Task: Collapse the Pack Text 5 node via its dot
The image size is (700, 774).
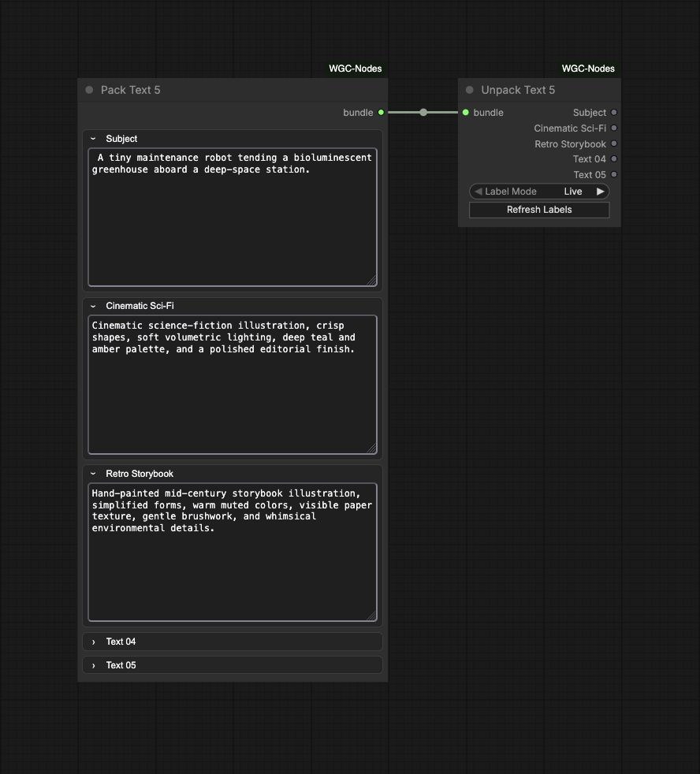Action: point(89,90)
